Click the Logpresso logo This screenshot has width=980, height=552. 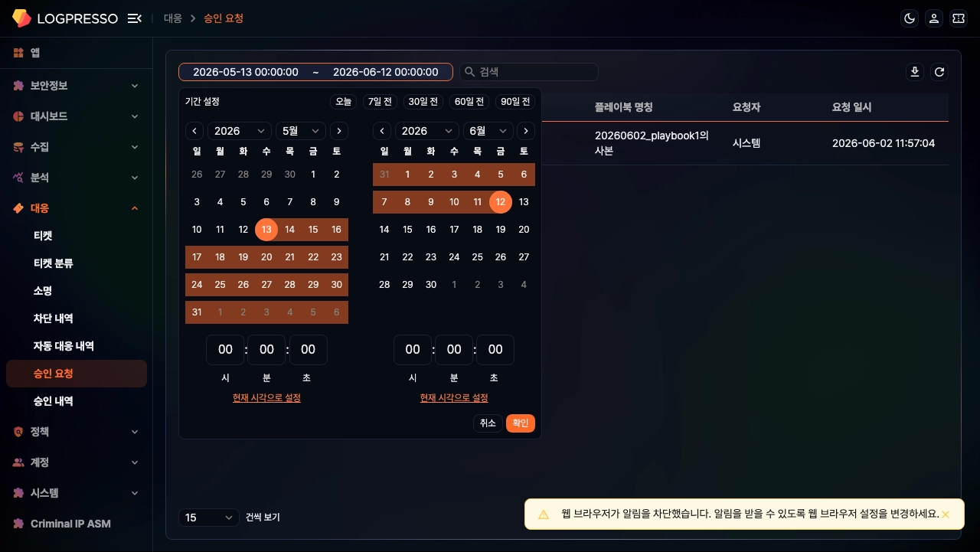[x=65, y=18]
